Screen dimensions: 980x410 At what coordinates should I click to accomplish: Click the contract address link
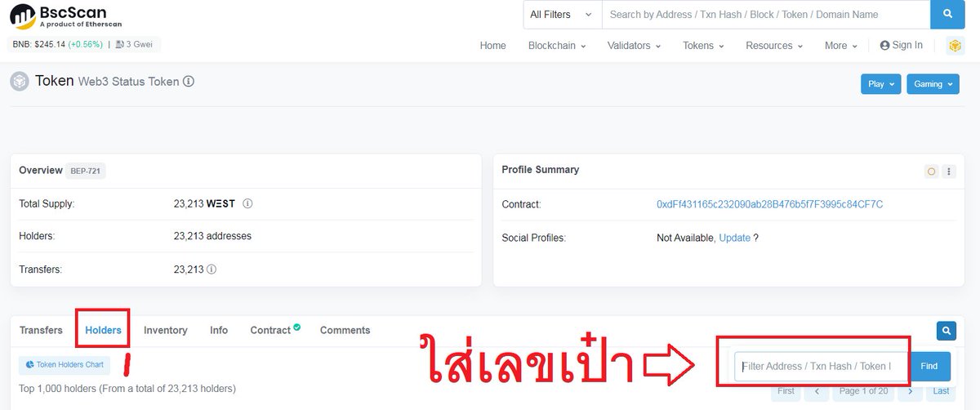coord(769,204)
